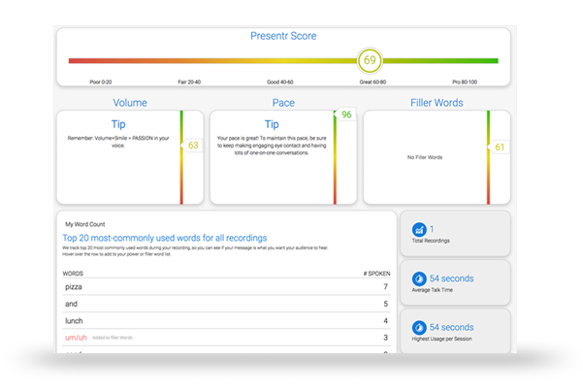Viewport: 583px width, 392px height.
Task: Select the um/uh filler word row
Action: pos(226,338)
